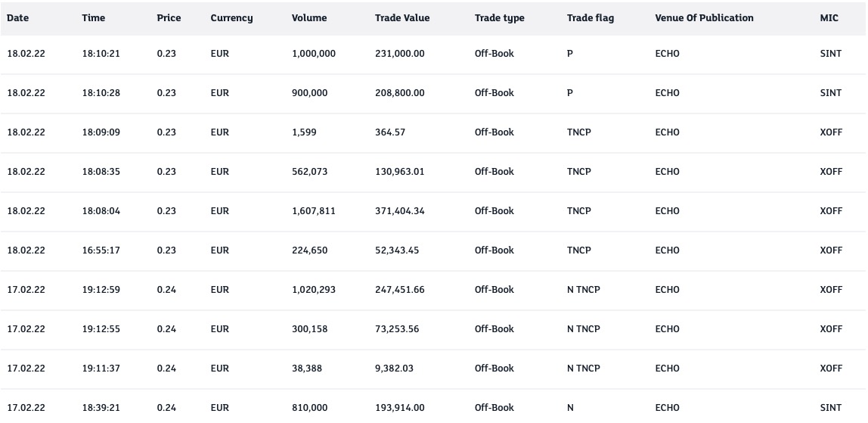Click the Trade flag column header

pos(591,18)
